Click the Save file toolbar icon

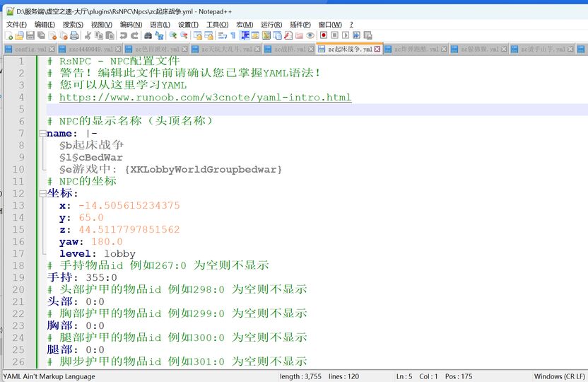click(x=30, y=35)
